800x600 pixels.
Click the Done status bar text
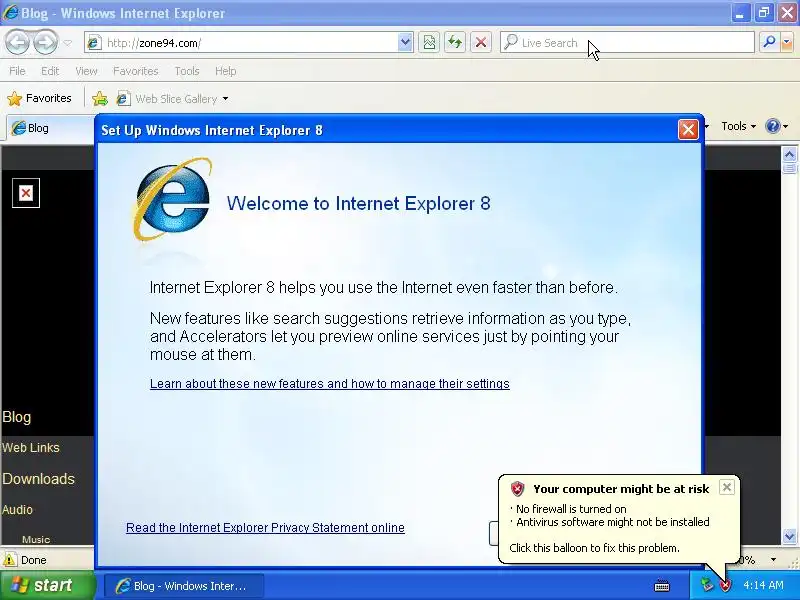pyautogui.click(x=34, y=560)
